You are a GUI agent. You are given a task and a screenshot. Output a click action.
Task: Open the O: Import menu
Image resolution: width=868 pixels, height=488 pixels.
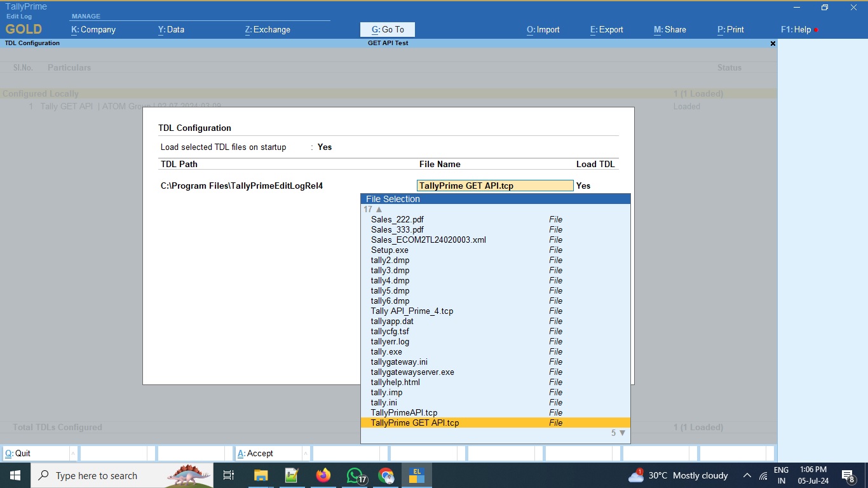coord(543,29)
